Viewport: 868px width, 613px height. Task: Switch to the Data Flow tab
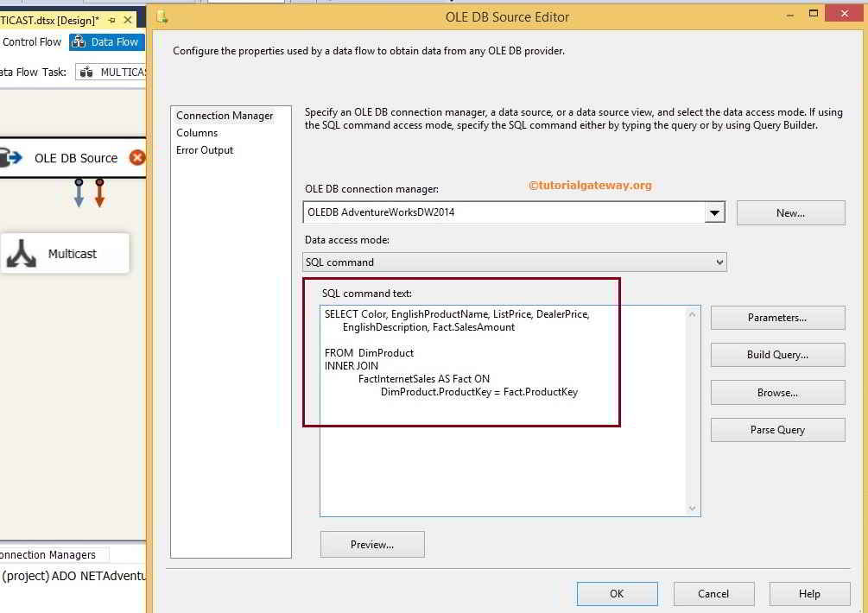106,41
